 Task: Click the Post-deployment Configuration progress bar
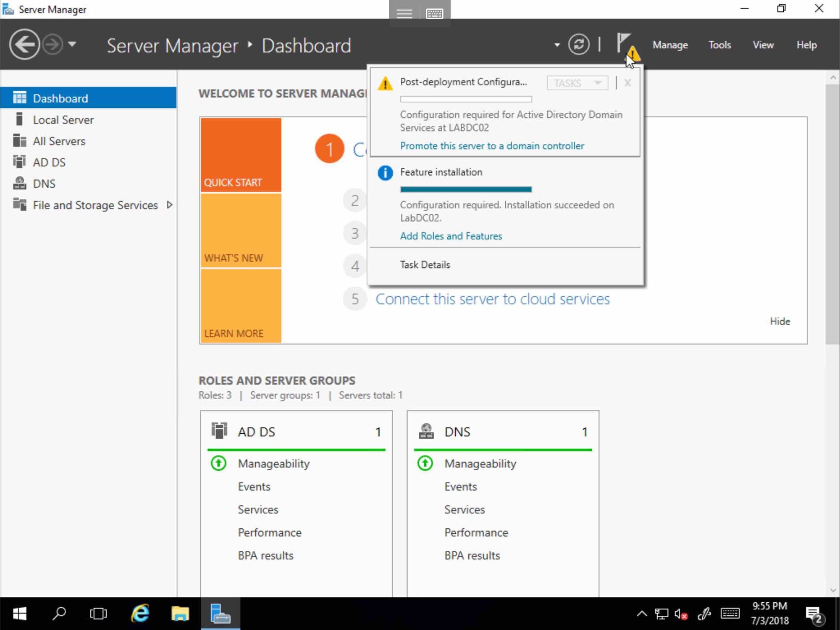(x=466, y=99)
